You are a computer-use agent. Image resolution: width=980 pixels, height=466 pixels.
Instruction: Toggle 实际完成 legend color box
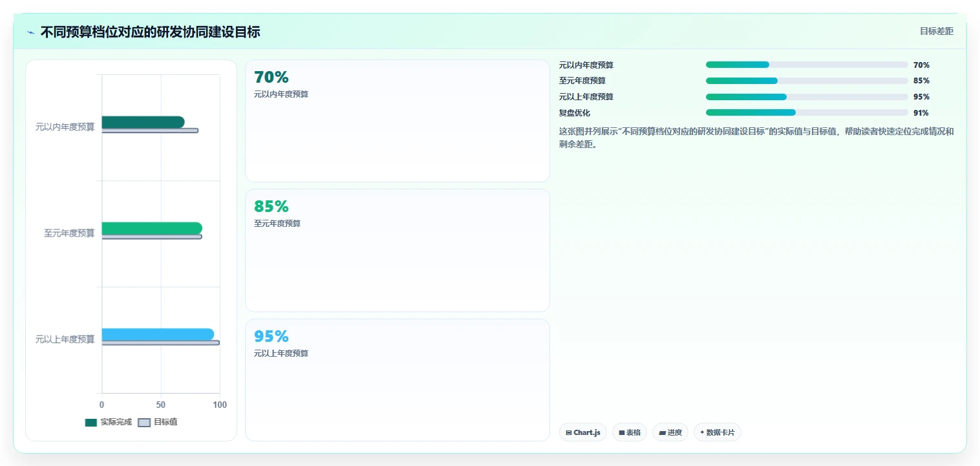[91, 423]
